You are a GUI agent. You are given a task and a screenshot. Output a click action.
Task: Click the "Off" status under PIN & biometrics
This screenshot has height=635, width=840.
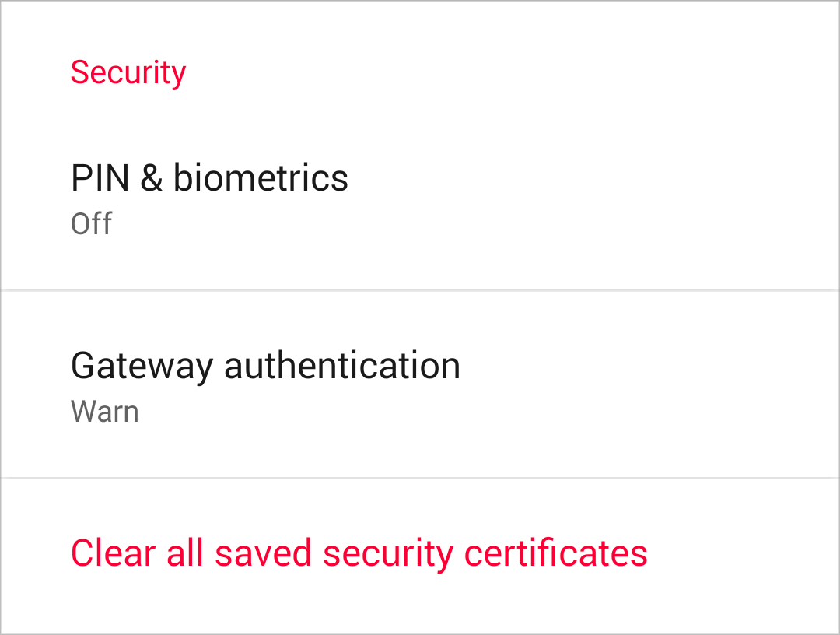tap(91, 224)
